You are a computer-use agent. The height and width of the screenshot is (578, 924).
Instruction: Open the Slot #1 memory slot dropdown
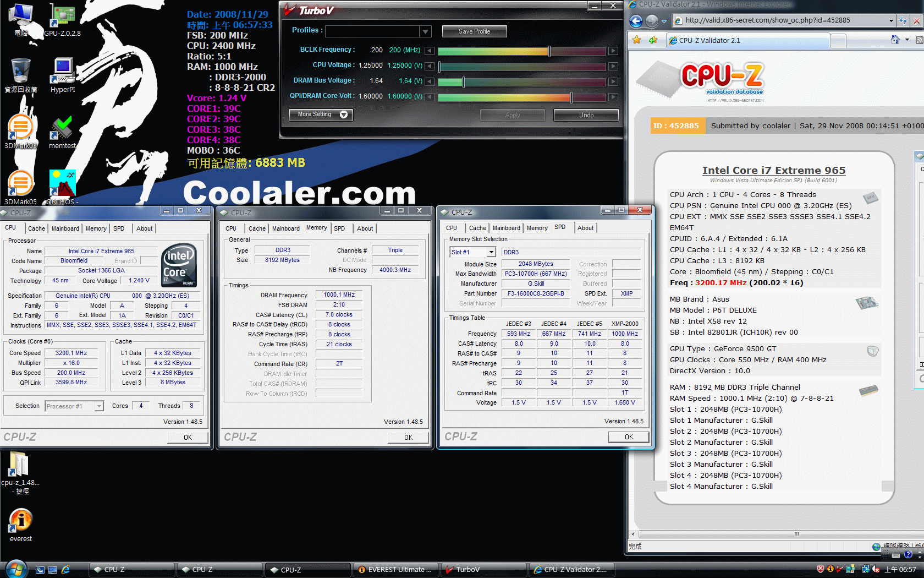pos(491,252)
